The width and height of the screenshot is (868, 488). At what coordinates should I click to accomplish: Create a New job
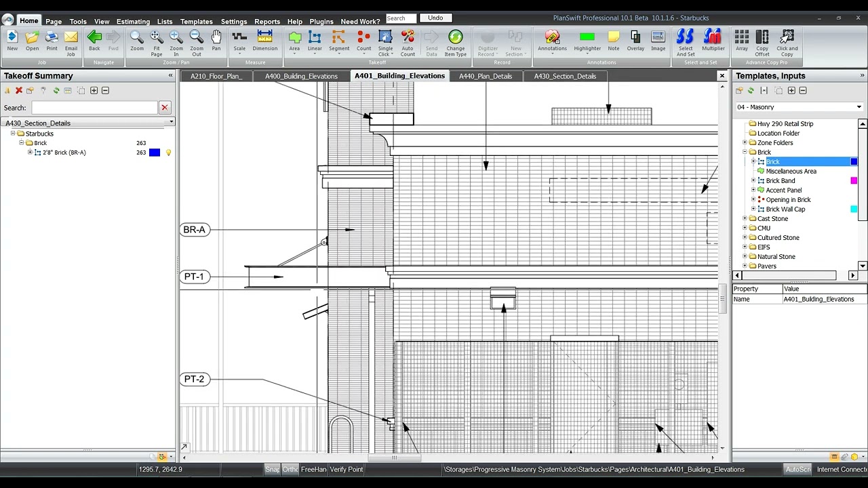12,41
